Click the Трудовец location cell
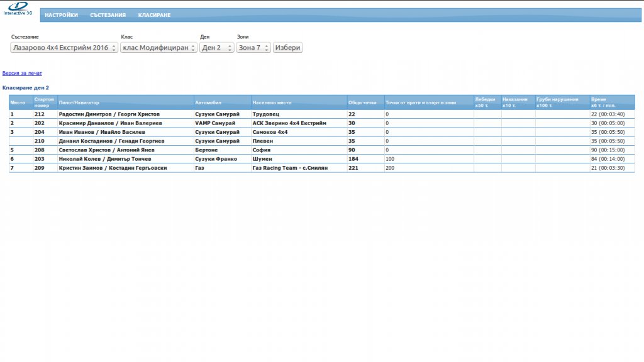The height and width of the screenshot is (362, 644). tap(266, 114)
